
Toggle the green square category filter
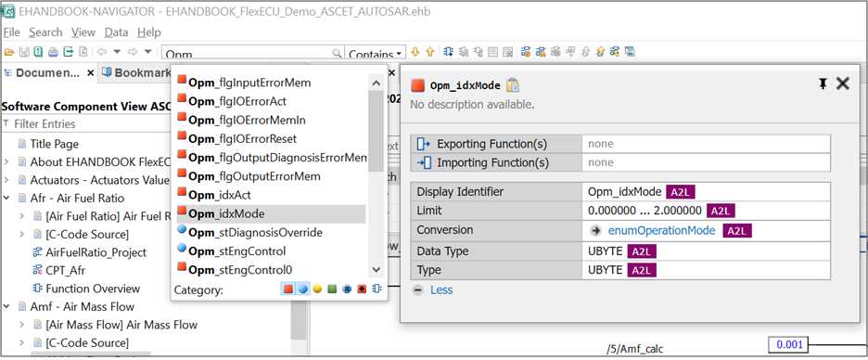click(x=332, y=289)
